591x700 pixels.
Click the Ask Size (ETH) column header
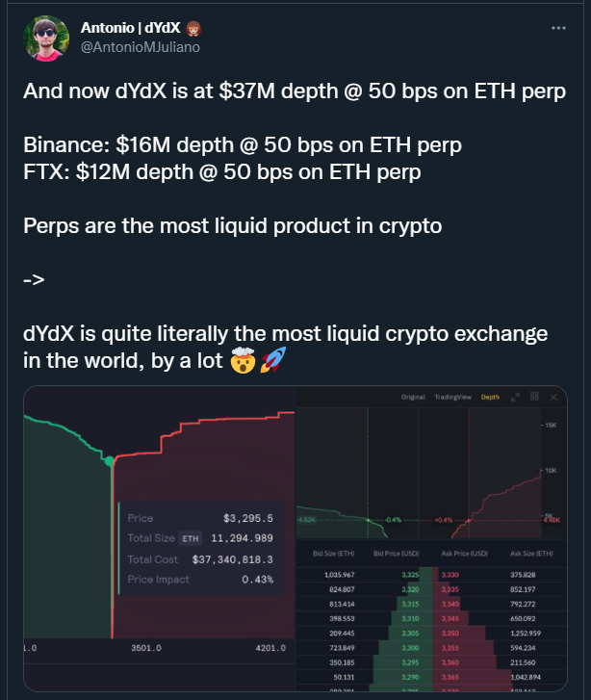pyautogui.click(x=531, y=553)
